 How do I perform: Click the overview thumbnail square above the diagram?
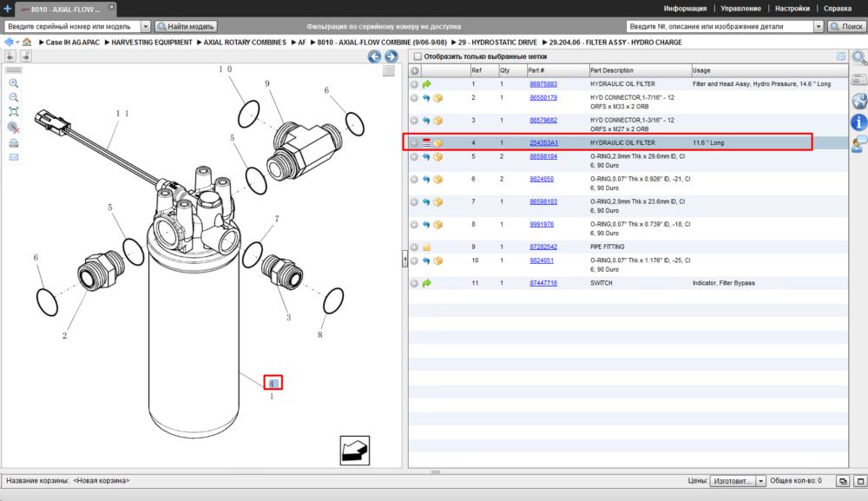pyautogui.click(x=389, y=71)
